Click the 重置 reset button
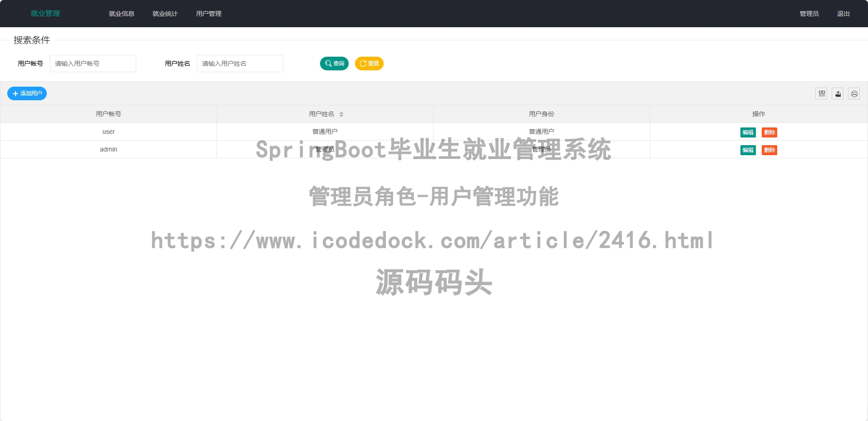 (x=369, y=64)
